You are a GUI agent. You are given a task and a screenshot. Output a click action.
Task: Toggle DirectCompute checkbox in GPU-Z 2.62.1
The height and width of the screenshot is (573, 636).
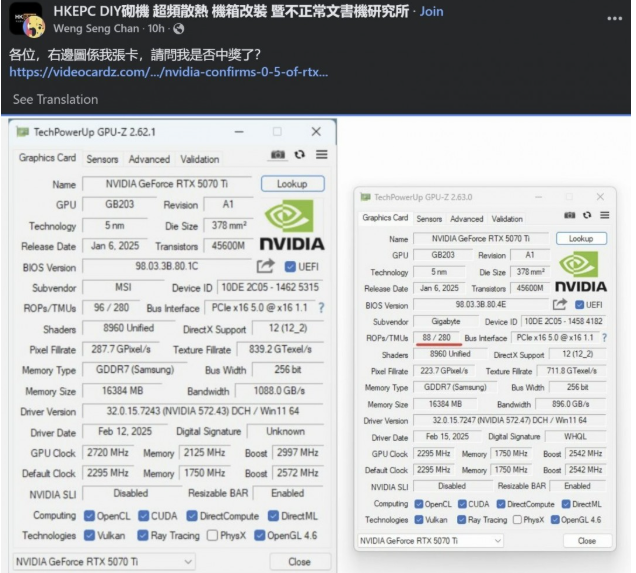pos(192,516)
